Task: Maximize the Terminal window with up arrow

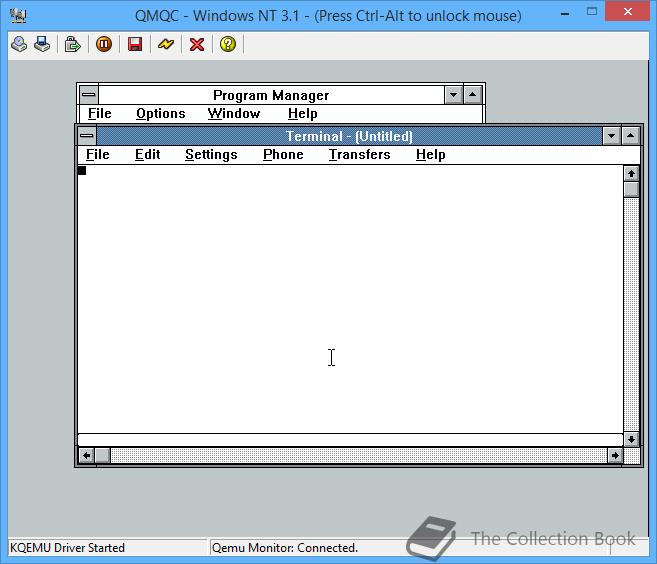Action: tap(631, 136)
